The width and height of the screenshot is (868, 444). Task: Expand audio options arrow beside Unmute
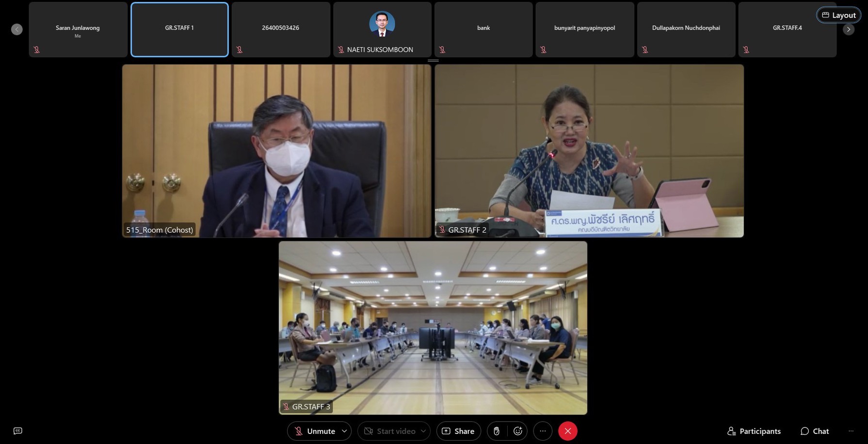click(344, 431)
